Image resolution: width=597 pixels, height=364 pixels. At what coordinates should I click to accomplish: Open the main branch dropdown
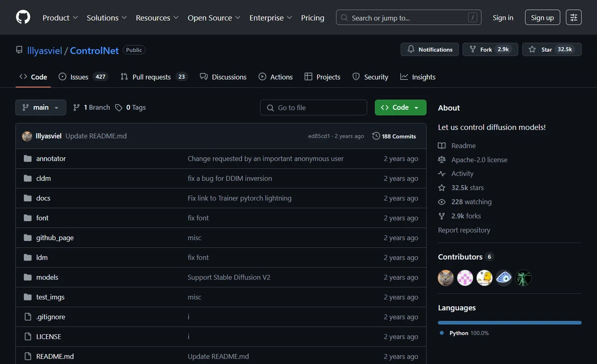pos(41,107)
